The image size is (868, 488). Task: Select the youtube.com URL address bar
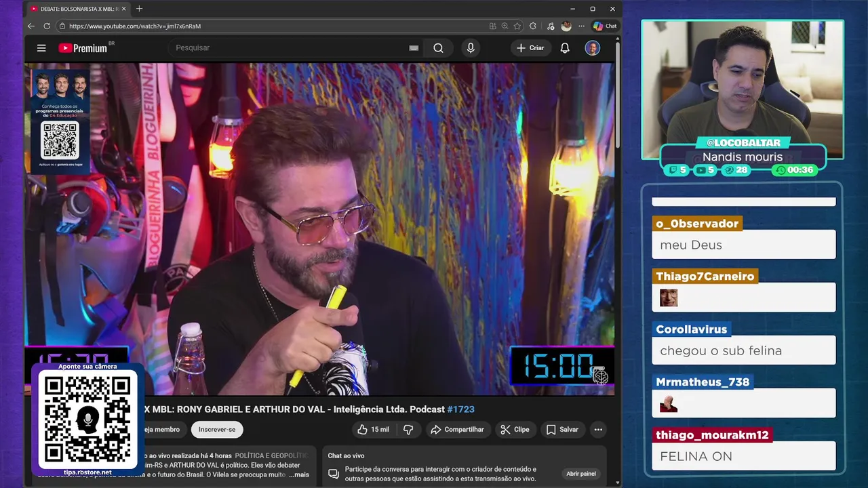tap(271, 26)
